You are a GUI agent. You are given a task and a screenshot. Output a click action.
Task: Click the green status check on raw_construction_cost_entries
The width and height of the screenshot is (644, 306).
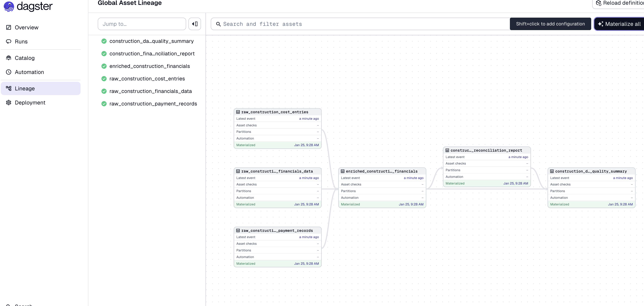point(104,79)
